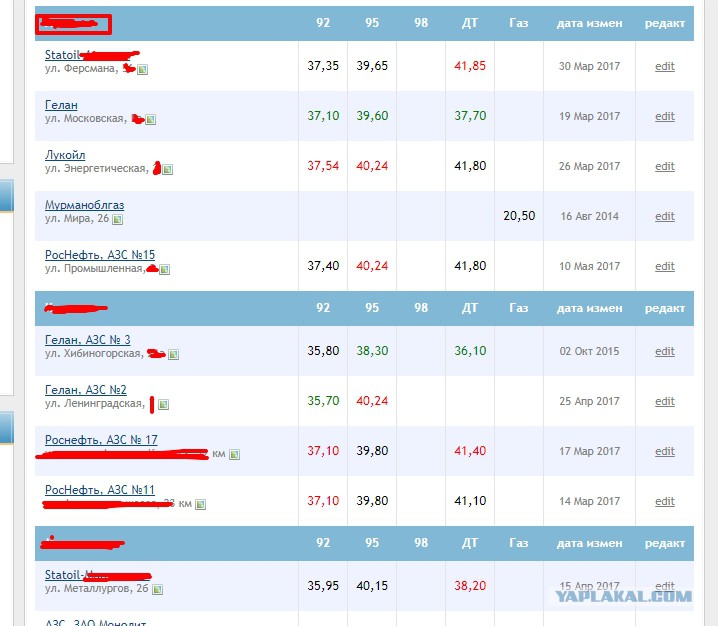Select the 37,54 price in the Лукойл row
Image resolution: width=718 pixels, height=626 pixels.
[x=323, y=166]
